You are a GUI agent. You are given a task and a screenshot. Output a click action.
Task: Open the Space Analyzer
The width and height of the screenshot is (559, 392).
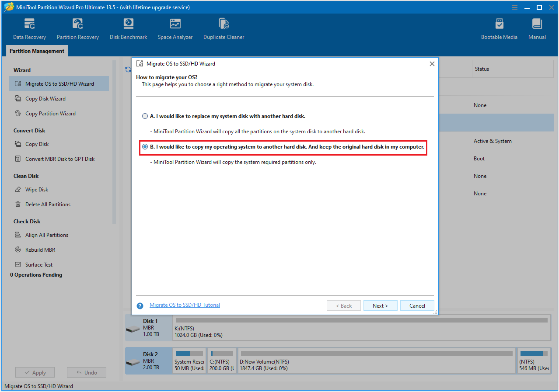(x=175, y=28)
